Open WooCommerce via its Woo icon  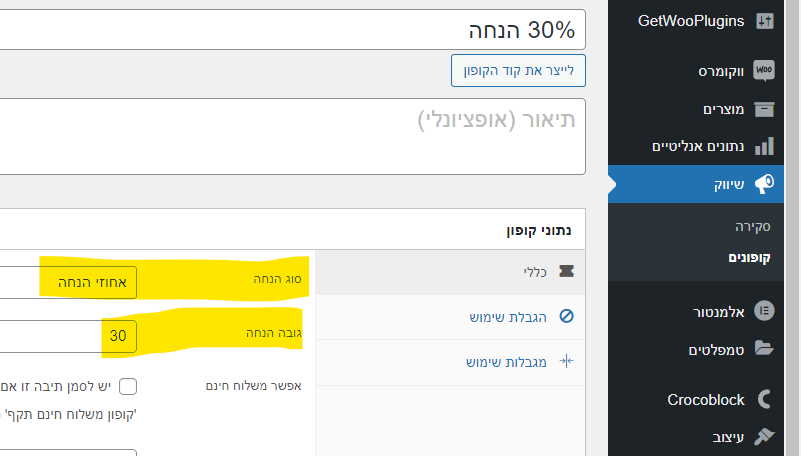(x=765, y=71)
